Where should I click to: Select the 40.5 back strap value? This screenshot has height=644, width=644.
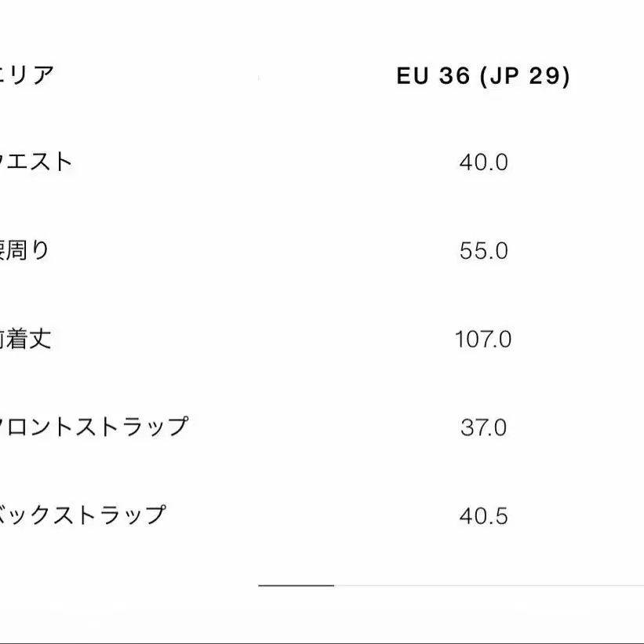pos(483,516)
